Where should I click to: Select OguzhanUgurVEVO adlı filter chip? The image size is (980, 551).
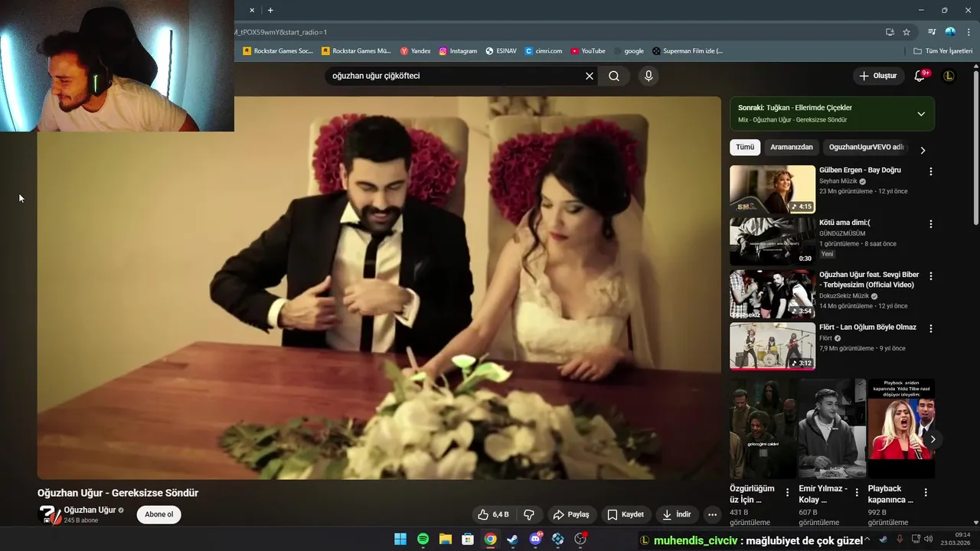point(867,147)
